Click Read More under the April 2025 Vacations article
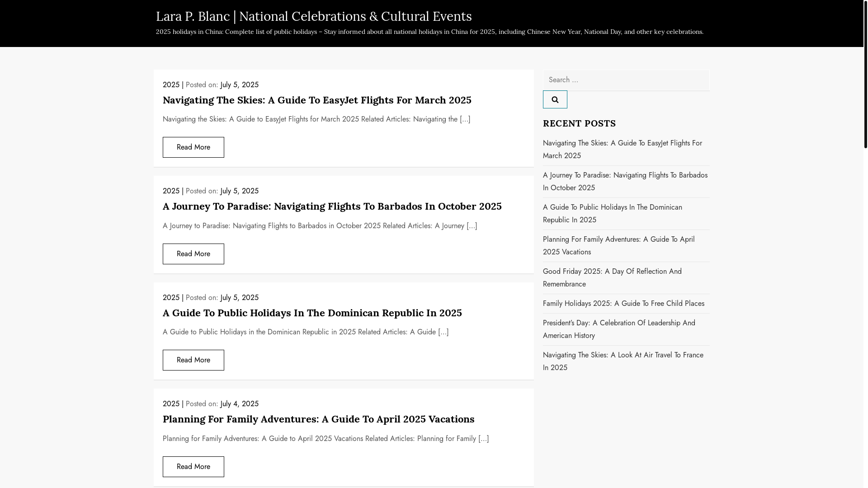This screenshot has height=488, width=868. click(193, 467)
